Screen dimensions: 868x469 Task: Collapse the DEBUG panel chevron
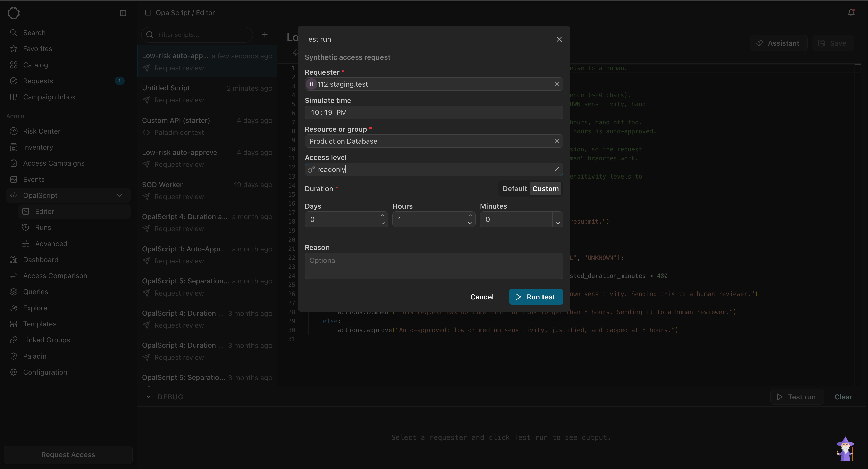148,397
